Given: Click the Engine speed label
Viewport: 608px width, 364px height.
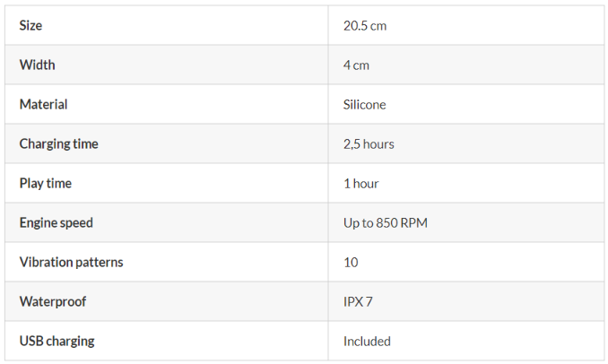Looking at the screenshot, I should tap(56, 223).
